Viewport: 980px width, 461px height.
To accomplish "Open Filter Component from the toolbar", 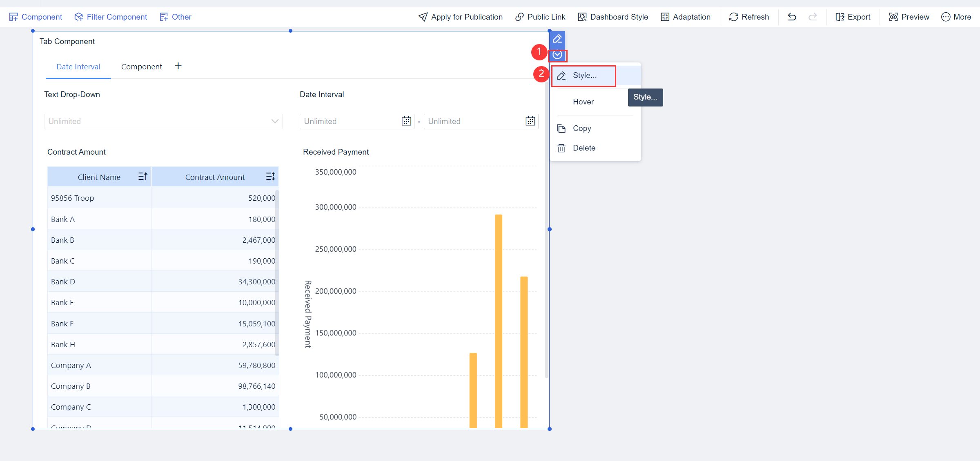I will pyautogui.click(x=110, y=17).
